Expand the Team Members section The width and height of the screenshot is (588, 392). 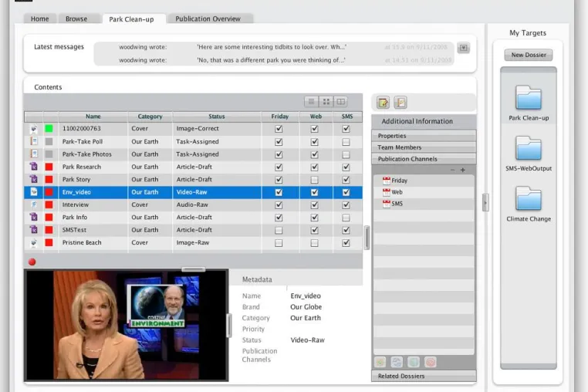424,147
